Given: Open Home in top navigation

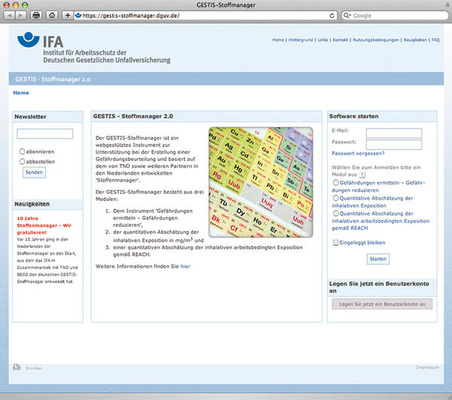Looking at the screenshot, I should [278, 40].
